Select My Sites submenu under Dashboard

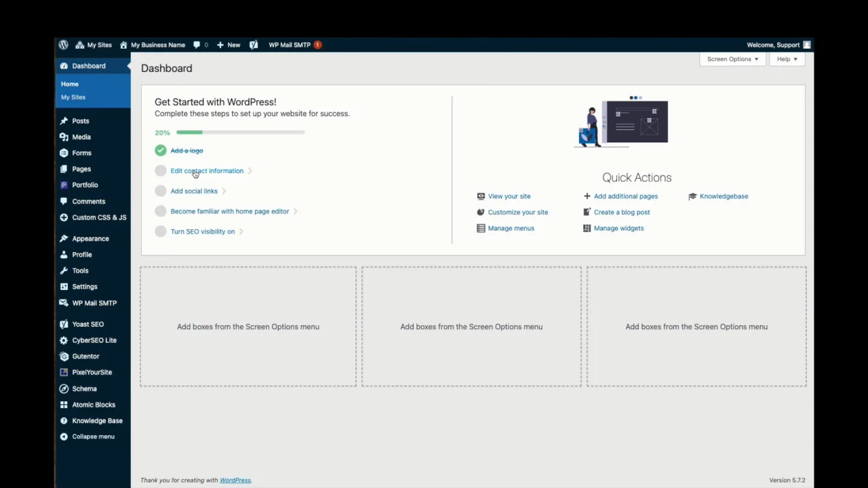73,97
